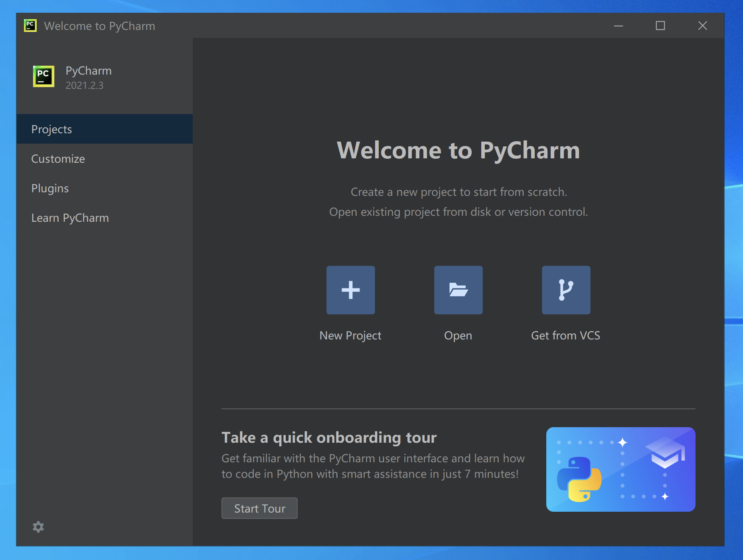Open settings via the gear icon
Image resolution: width=743 pixels, height=560 pixels.
[x=38, y=527]
